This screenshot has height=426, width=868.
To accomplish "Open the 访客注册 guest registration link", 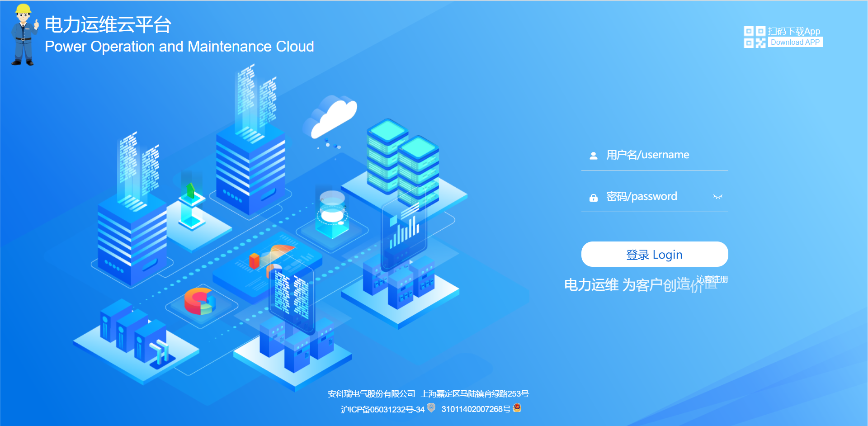I will pos(712,279).
